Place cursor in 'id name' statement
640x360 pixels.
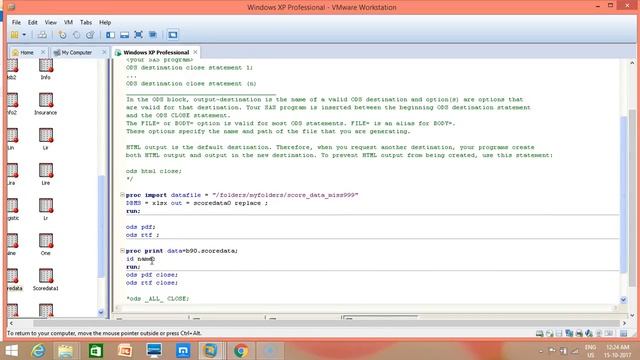[x=140, y=259]
